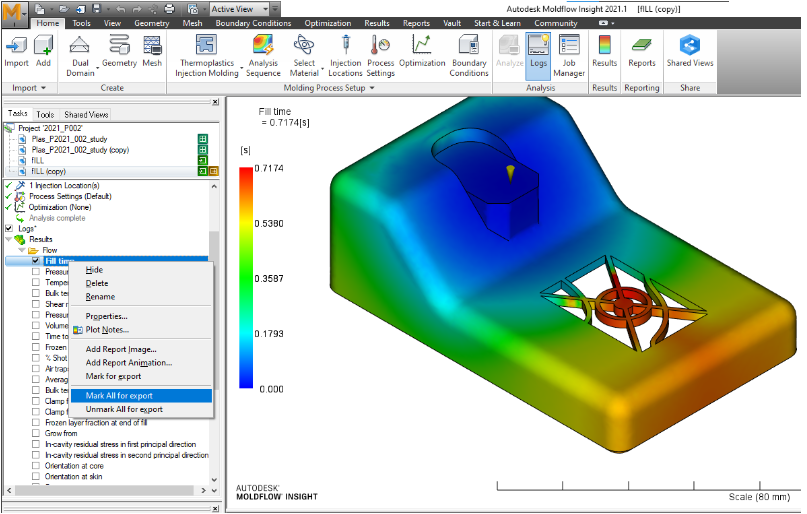Screen dimensions: 807x514
Task: Check the Shear rate result checkbox
Action: coord(36,304)
